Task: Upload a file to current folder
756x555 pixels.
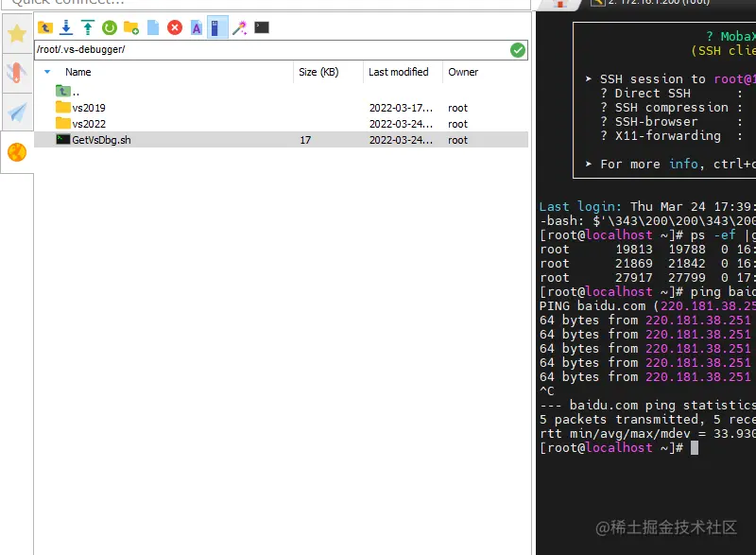Action: tap(88, 27)
